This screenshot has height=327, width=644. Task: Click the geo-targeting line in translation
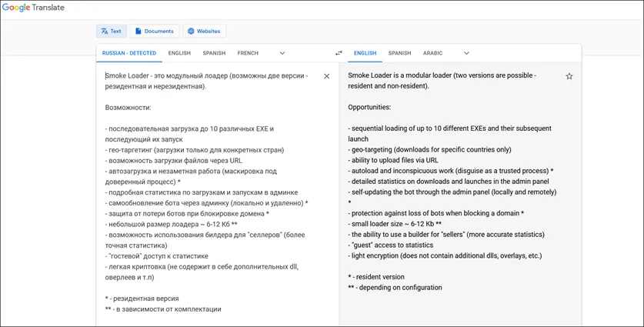click(429, 149)
